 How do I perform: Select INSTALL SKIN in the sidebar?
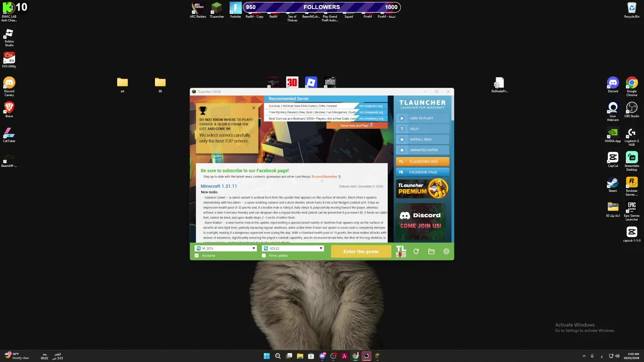(x=423, y=139)
